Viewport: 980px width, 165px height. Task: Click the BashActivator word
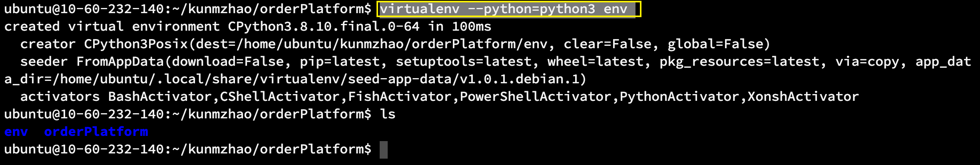160,97
